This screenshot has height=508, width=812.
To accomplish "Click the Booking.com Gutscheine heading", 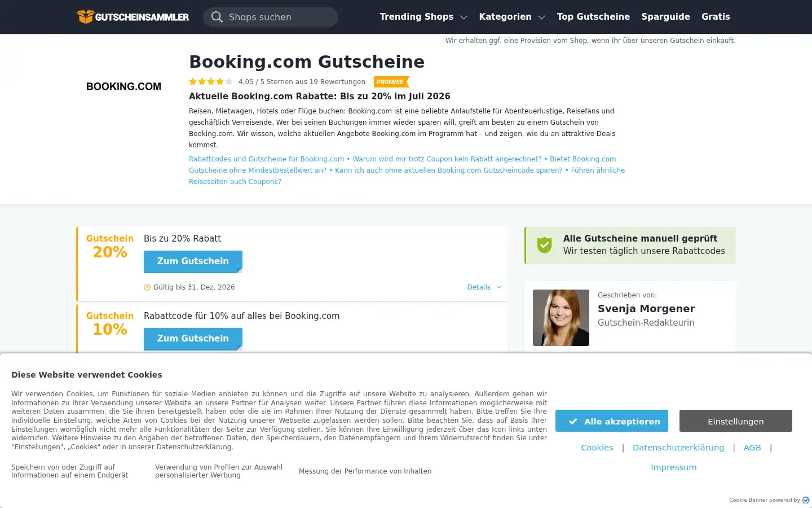I will (x=307, y=62).
